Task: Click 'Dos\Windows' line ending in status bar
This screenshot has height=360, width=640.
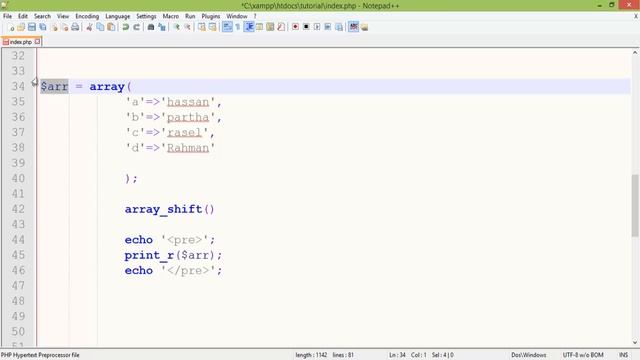Action: point(529,355)
